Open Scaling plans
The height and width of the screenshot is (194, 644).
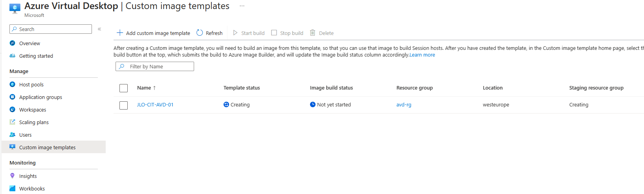[34, 122]
